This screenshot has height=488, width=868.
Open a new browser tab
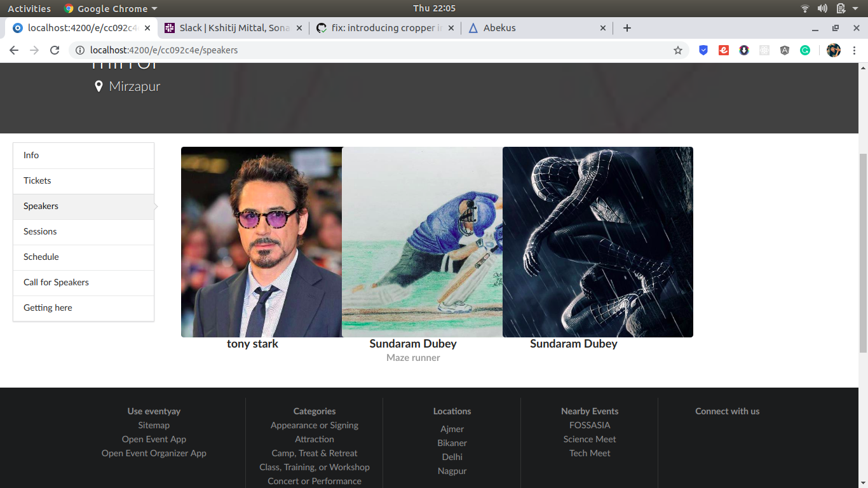coord(627,28)
